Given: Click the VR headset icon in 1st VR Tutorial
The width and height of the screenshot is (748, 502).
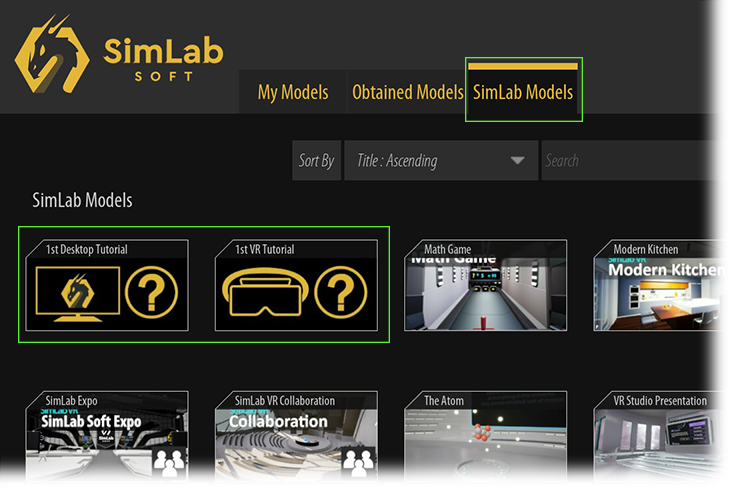Looking at the screenshot, I should (265, 292).
